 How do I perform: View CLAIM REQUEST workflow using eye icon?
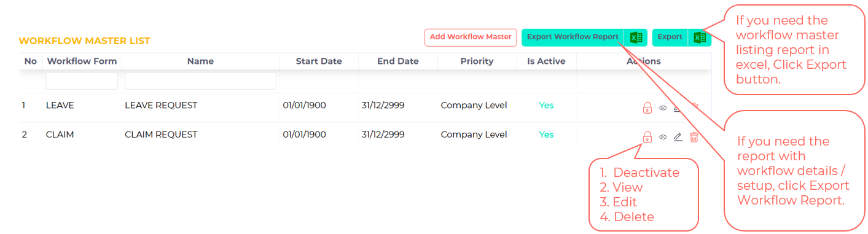663,137
